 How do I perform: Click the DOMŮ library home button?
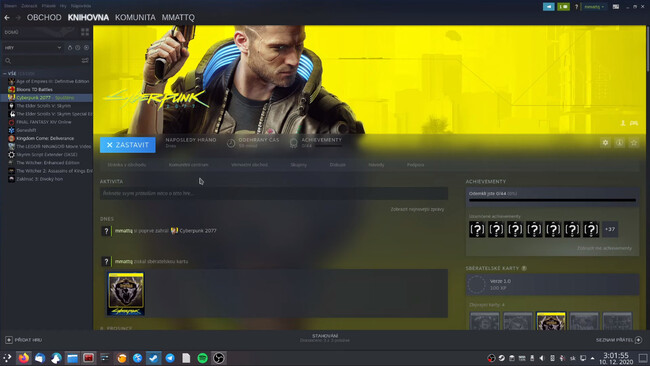click(x=12, y=32)
